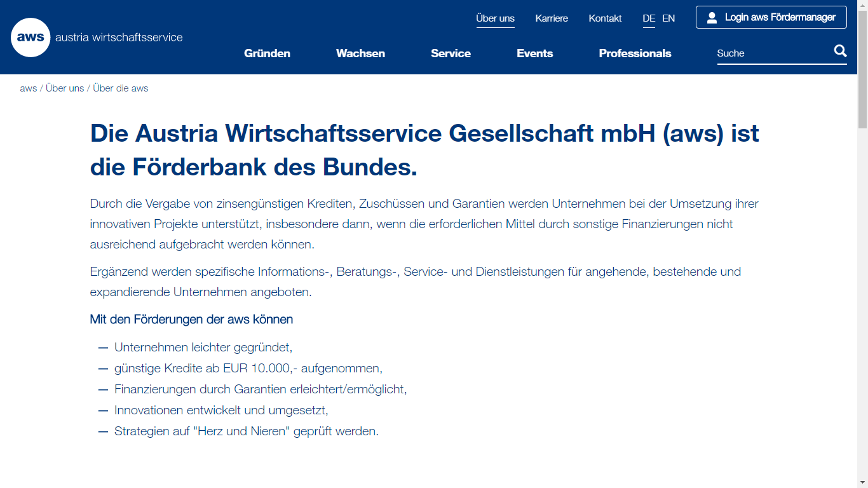Viewport: 868px width, 488px height.
Task: Open the Wachsen menu
Action: (360, 53)
